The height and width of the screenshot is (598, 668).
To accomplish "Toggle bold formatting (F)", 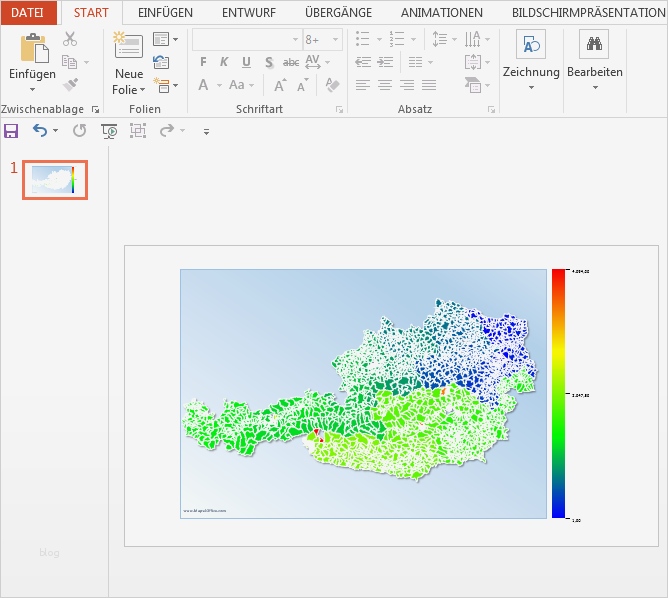I will tap(203, 62).
